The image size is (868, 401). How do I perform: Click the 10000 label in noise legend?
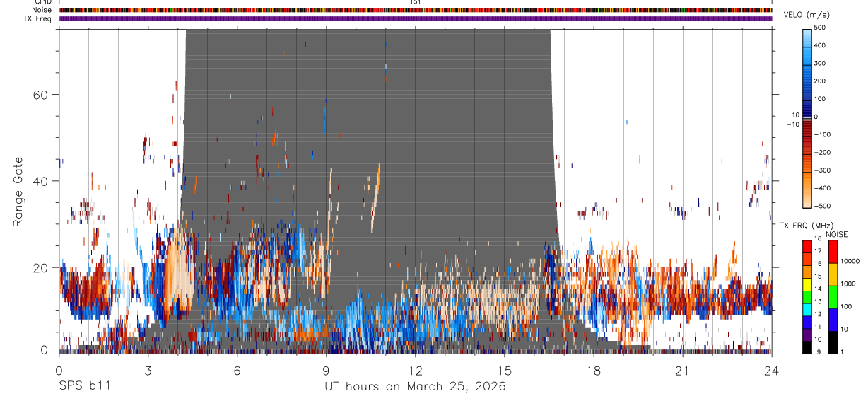pos(852,262)
